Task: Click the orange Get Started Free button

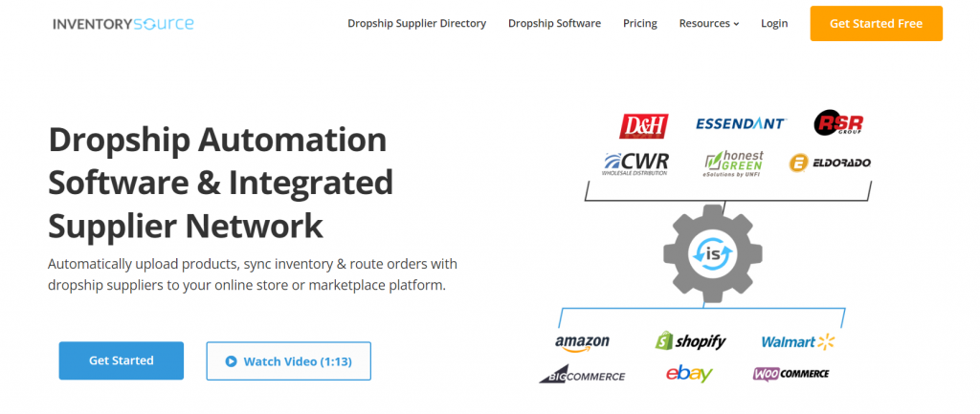Action: point(877,24)
